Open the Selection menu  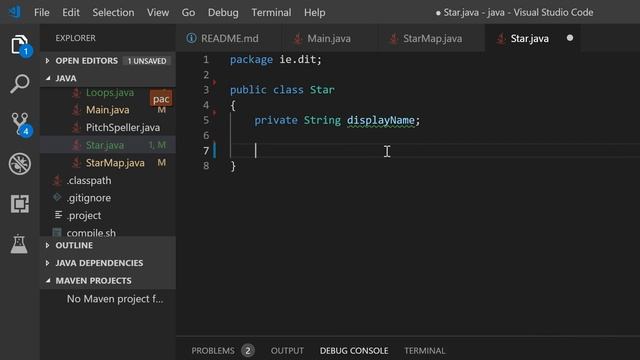pos(113,13)
